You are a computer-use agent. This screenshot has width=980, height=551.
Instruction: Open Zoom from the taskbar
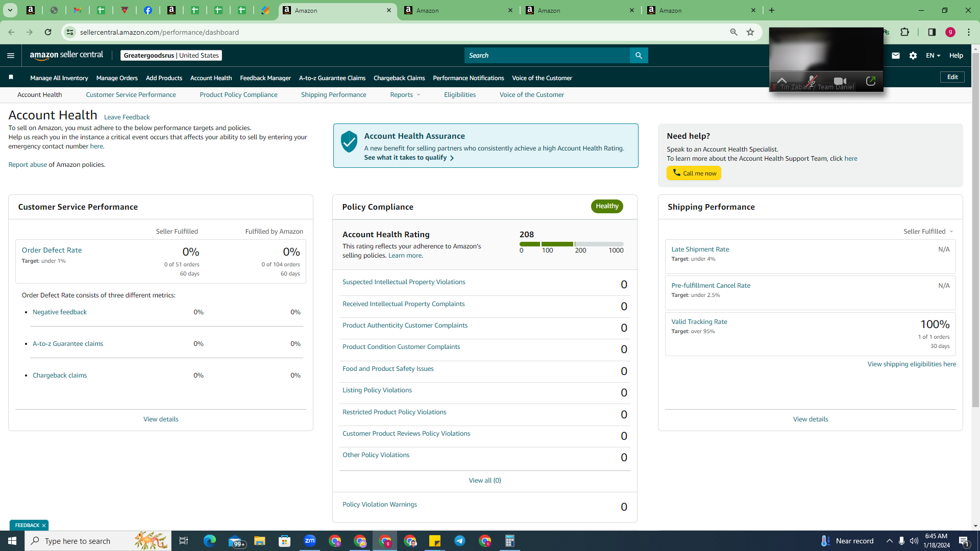[310, 541]
